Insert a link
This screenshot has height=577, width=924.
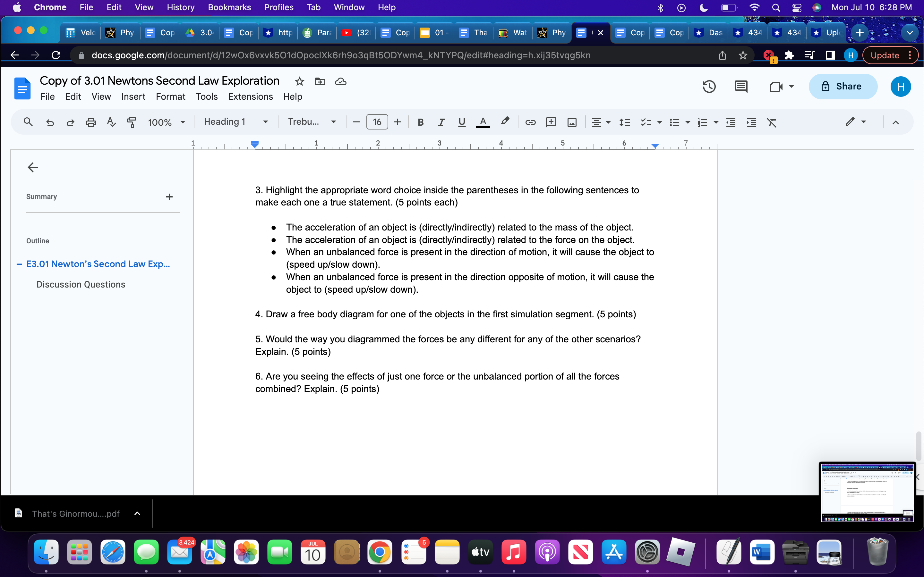click(530, 122)
